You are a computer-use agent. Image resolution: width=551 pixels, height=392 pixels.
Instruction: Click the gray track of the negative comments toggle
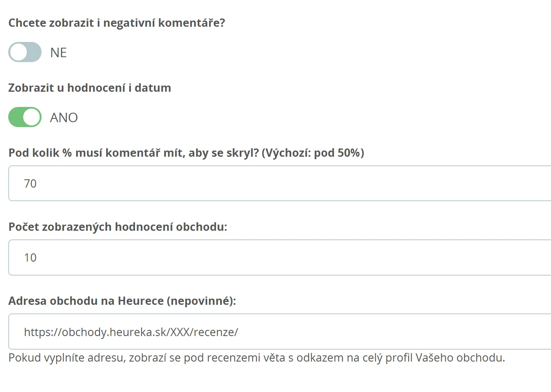34,52
